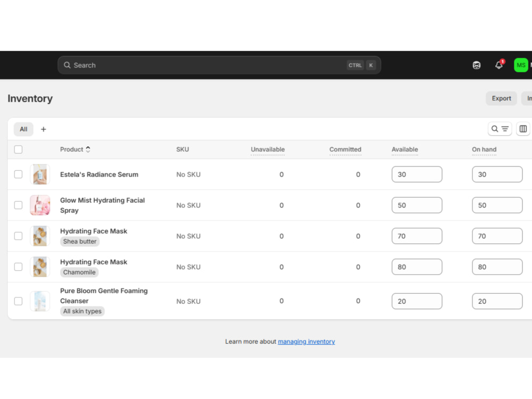532x399 pixels.
Task: Check Pure Bloom Gentle Foaming Cleanser checkbox
Action: coord(18,301)
